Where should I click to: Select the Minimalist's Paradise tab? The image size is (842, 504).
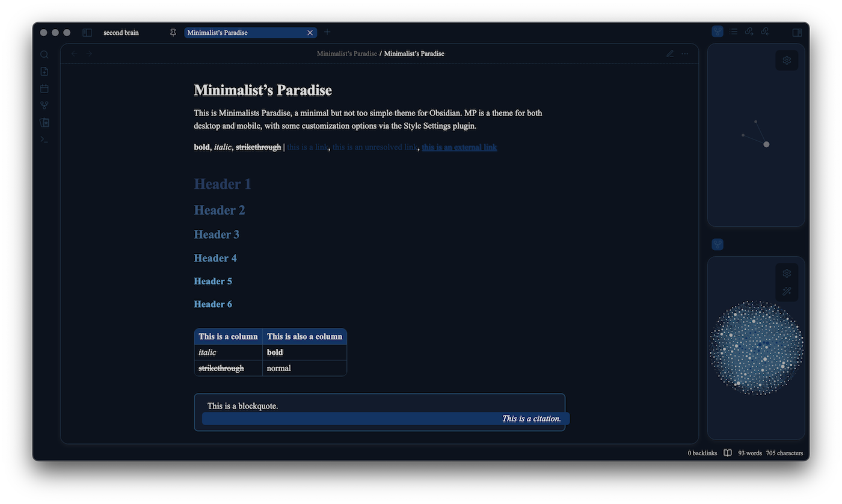(250, 32)
